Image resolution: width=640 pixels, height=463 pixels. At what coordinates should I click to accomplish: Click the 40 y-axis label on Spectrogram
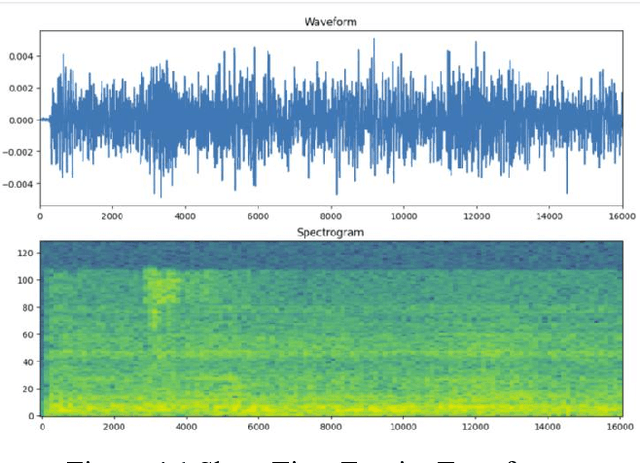point(28,362)
